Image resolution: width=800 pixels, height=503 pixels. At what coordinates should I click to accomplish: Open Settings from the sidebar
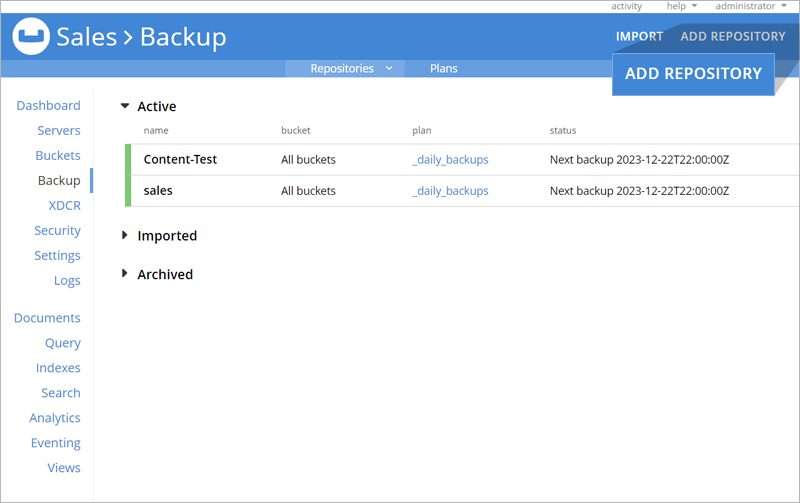coord(57,256)
